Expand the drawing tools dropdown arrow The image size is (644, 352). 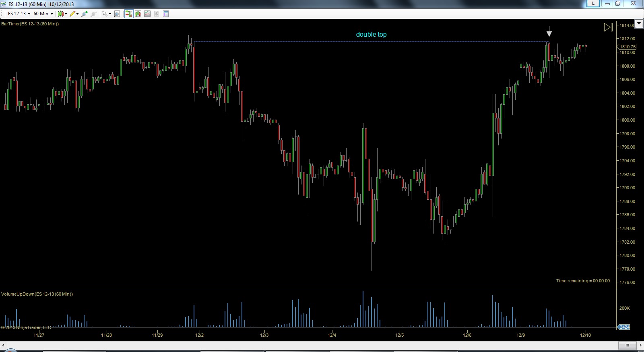click(x=77, y=14)
